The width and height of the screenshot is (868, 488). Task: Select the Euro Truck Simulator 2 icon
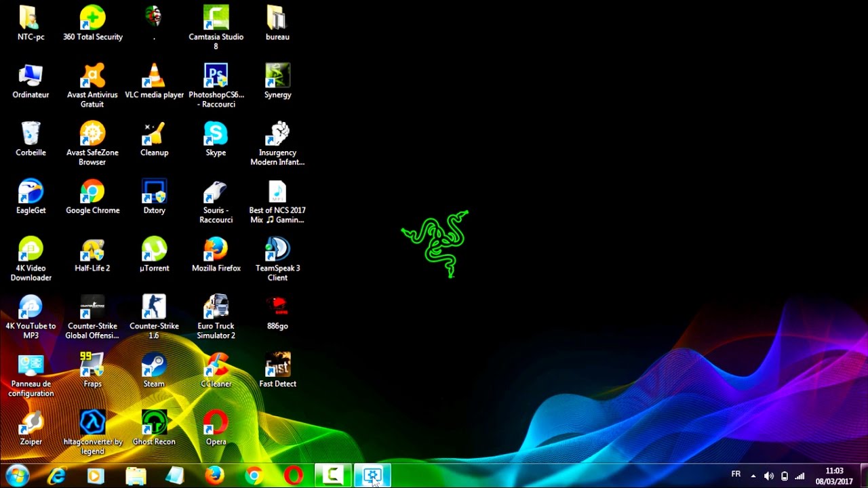tap(216, 317)
